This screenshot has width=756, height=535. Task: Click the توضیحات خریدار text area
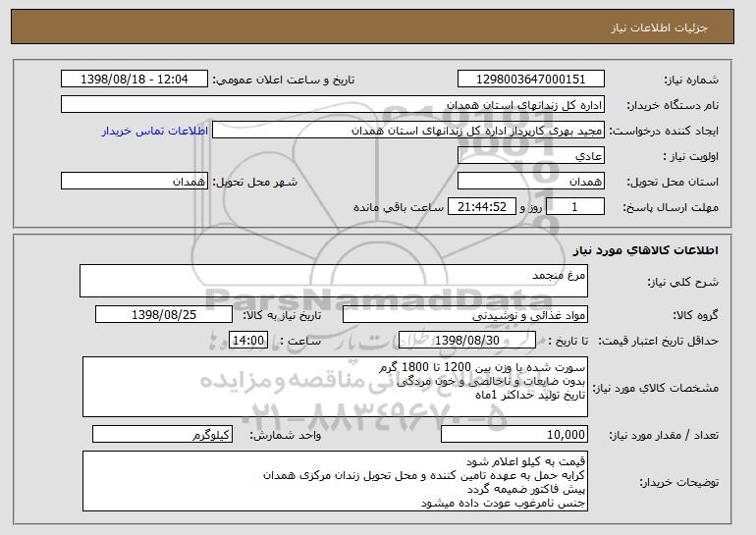335,481
